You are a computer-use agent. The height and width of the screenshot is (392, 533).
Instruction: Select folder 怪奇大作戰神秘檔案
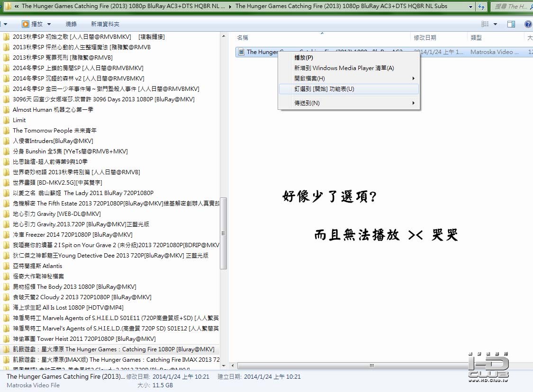[x=33, y=276]
